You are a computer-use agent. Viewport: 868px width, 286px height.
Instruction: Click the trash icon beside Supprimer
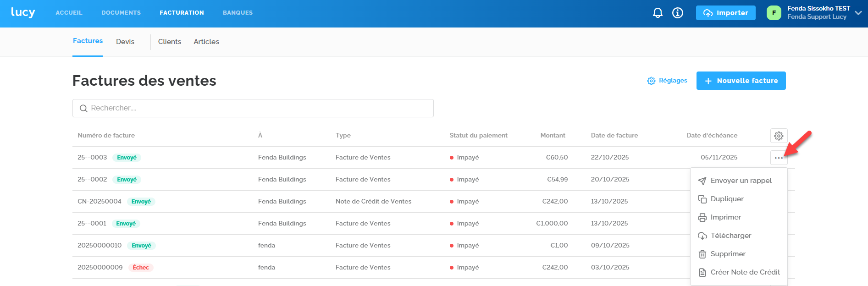click(x=702, y=254)
